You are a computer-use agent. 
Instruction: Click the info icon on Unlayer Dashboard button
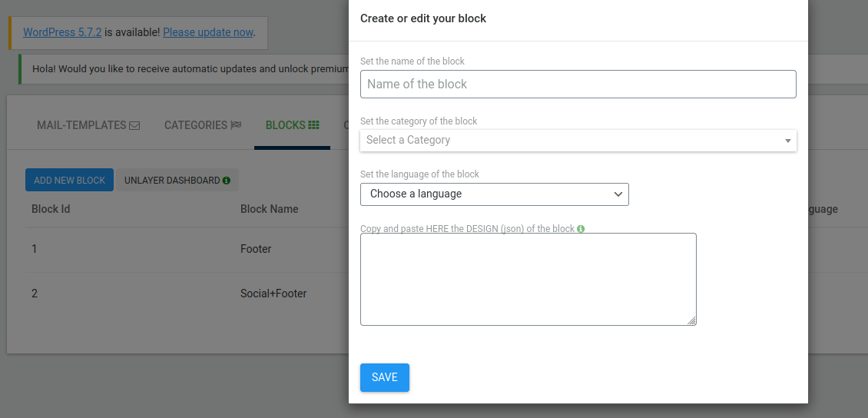pos(226,181)
